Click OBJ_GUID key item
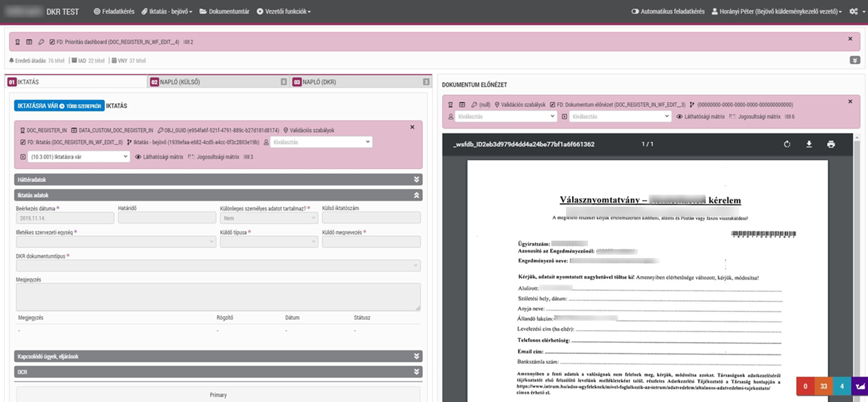This screenshot has width=868, height=402. click(218, 131)
